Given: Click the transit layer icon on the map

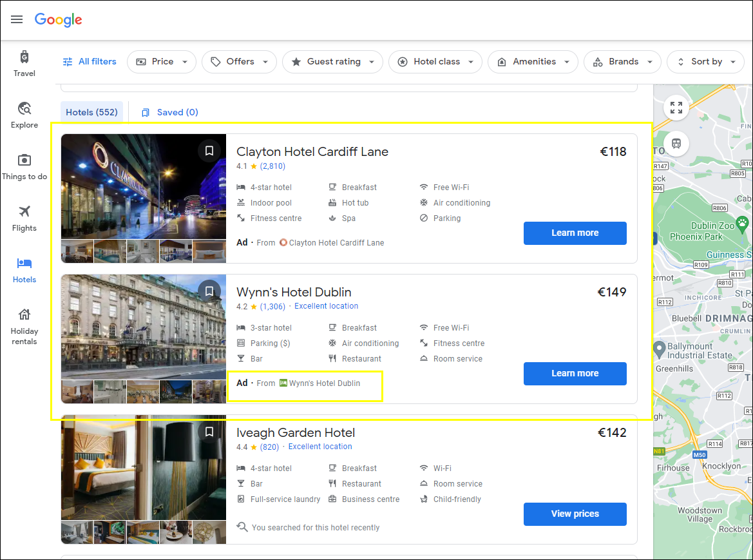Looking at the screenshot, I should click(x=676, y=144).
